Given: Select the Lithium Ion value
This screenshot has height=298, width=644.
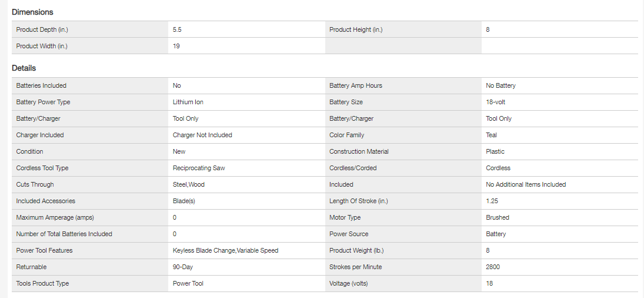Looking at the screenshot, I should pyautogui.click(x=188, y=102).
